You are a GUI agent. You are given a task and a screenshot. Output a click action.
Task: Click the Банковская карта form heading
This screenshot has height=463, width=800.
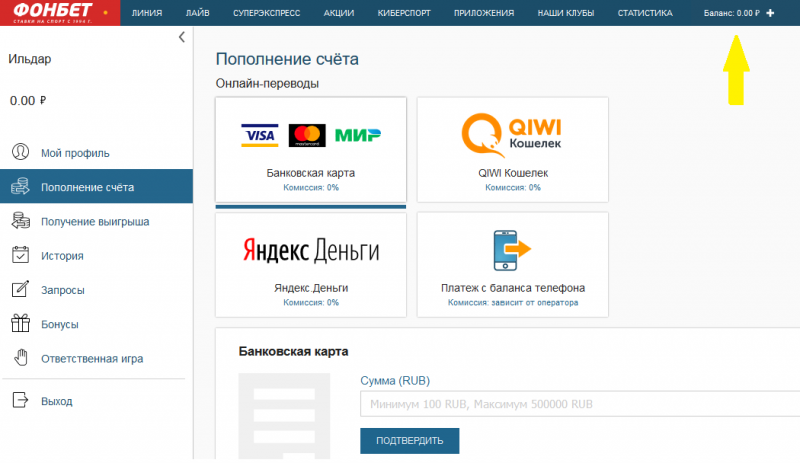click(x=293, y=351)
